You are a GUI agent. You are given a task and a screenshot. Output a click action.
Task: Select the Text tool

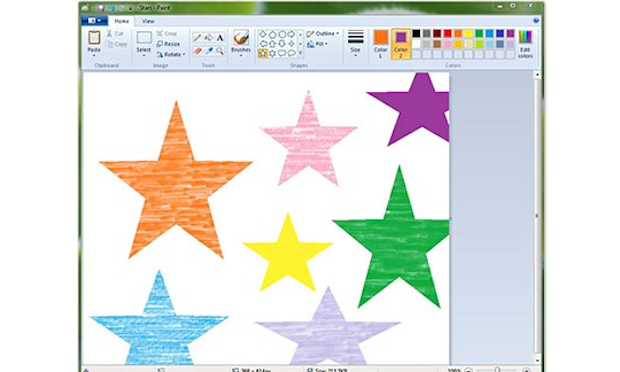pyautogui.click(x=220, y=38)
